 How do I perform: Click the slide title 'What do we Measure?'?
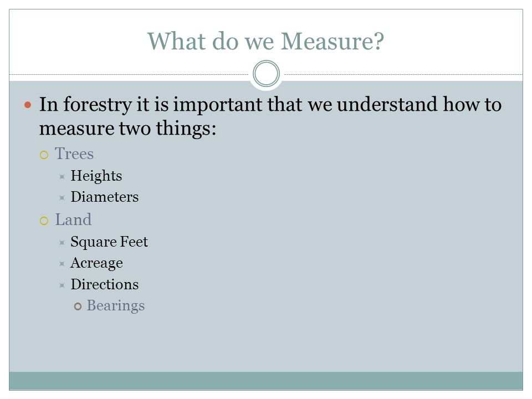tap(265, 42)
